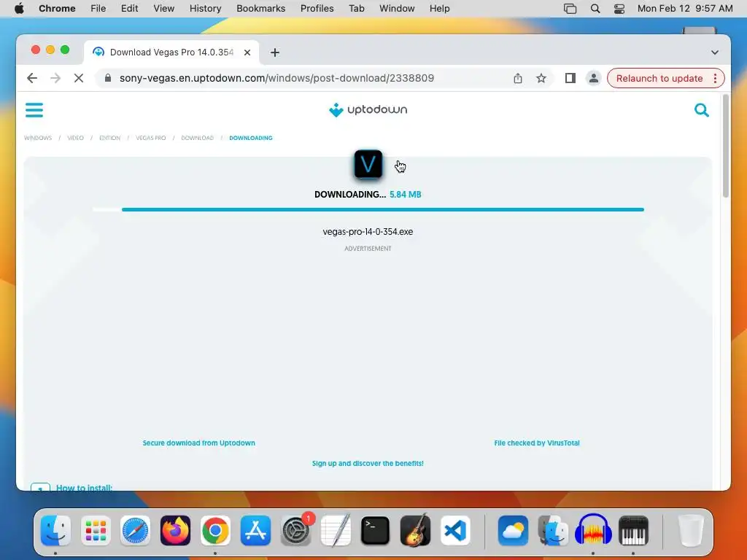Open a new tab with plus button
747x560 pixels.
[x=275, y=52]
